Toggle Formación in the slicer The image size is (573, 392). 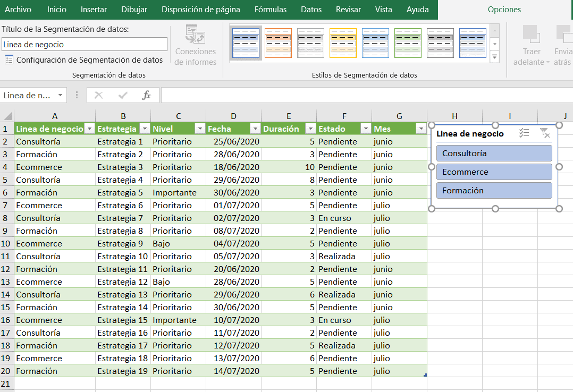click(494, 190)
